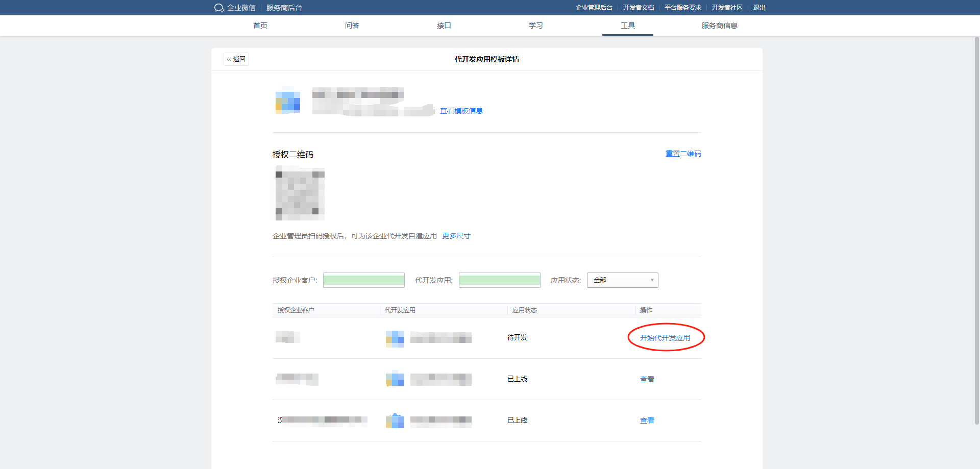The width and height of the screenshot is (980, 469).
Task: Reset QR code via 重置二维码 link
Action: click(683, 154)
